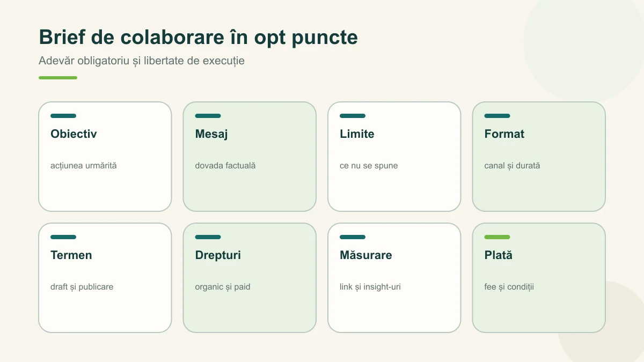Click the text 'fee și condiții'
The width and height of the screenshot is (644, 362).
[x=509, y=287]
